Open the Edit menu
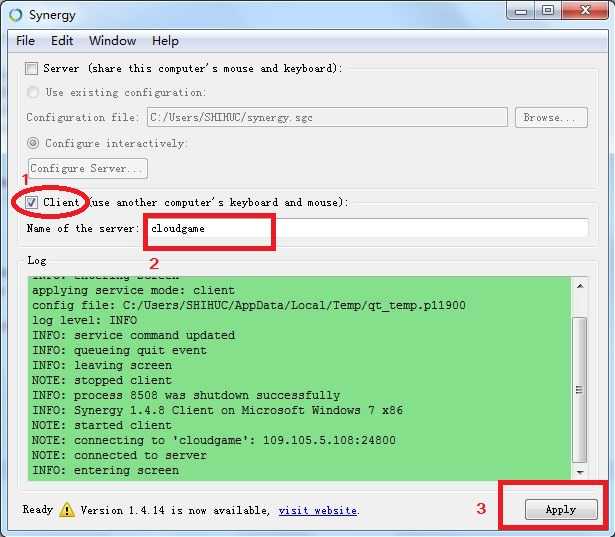This screenshot has width=615, height=537. point(62,41)
